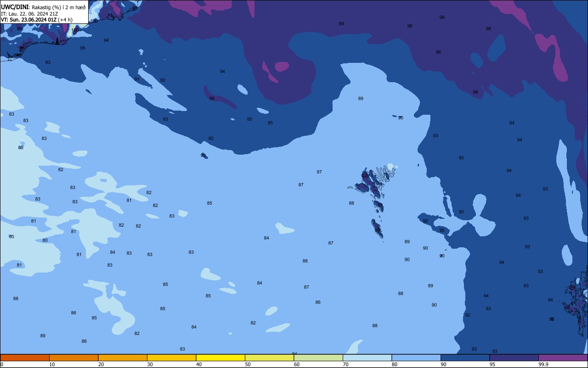The width and height of the screenshot is (588, 368).
Task: Click the bright yellow 40–50 legend swatch
Action: [220, 357]
